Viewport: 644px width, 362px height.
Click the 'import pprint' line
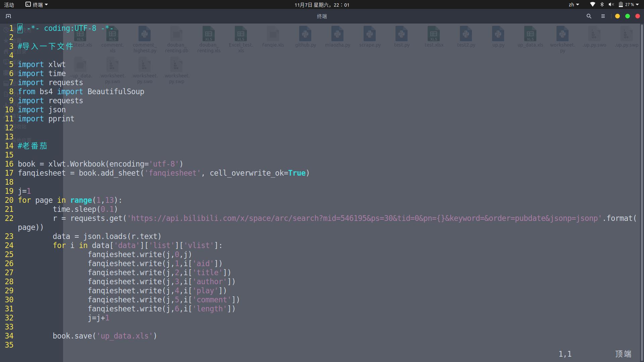[46, 119]
